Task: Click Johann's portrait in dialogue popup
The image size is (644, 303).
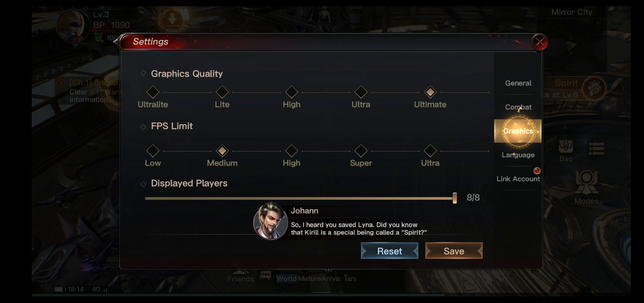Action: pos(270,221)
